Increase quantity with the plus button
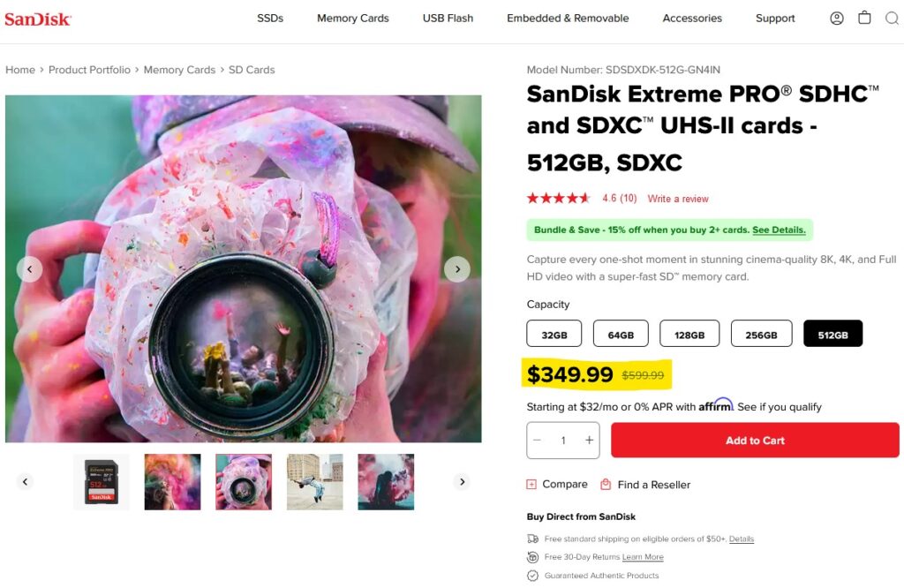This screenshot has width=904, height=588. [589, 441]
